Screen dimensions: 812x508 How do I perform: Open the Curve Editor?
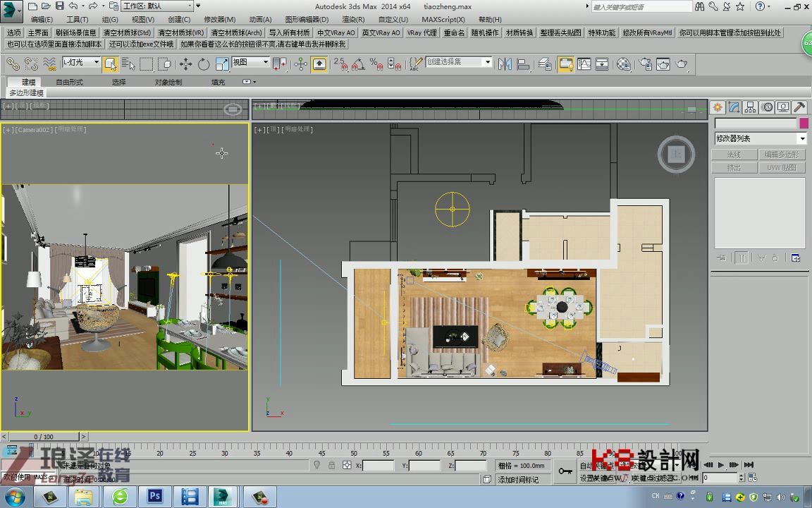click(x=584, y=64)
